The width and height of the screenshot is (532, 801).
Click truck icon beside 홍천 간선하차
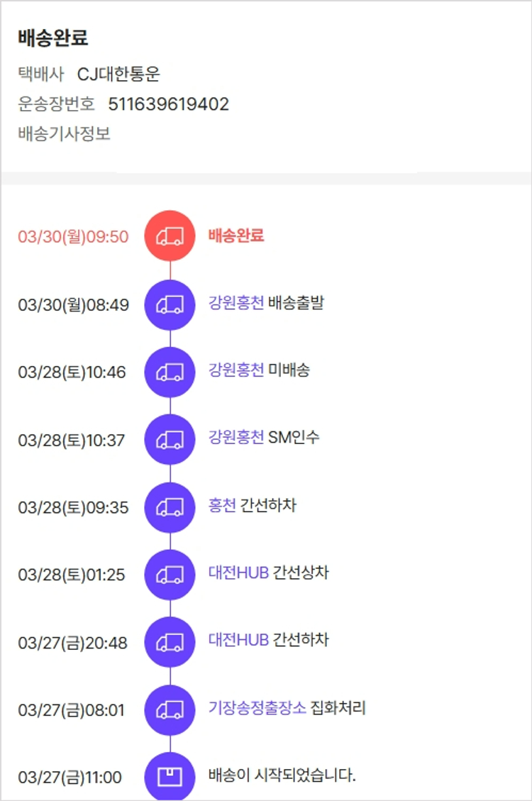(170, 507)
